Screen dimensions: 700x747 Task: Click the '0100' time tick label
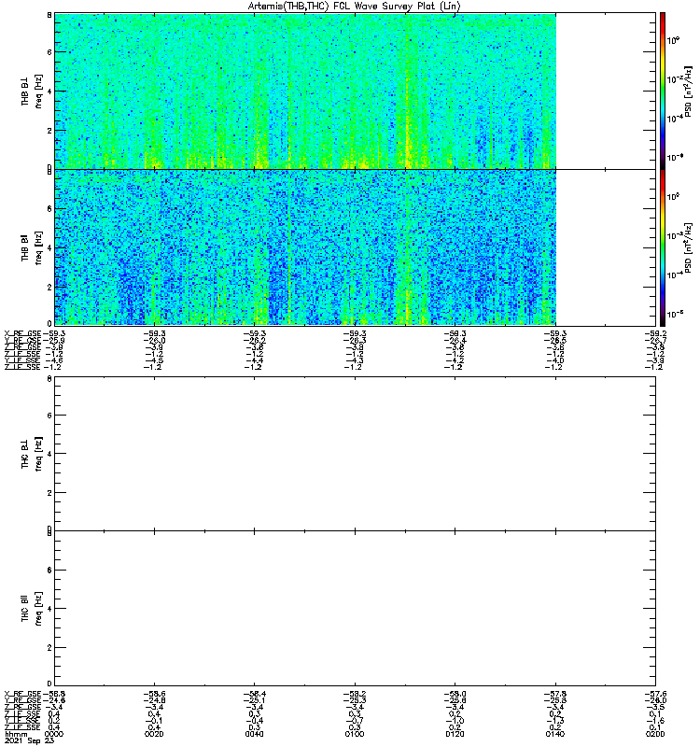(x=355, y=734)
